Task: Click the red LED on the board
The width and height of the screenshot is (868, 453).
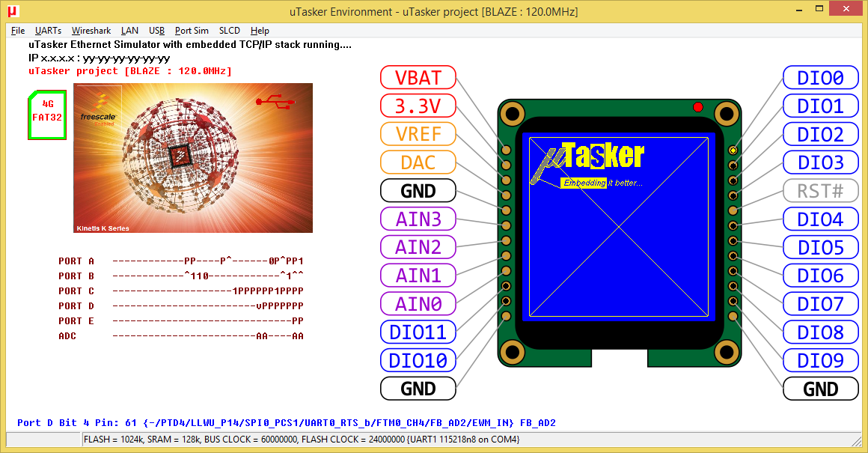Action: tap(698, 107)
